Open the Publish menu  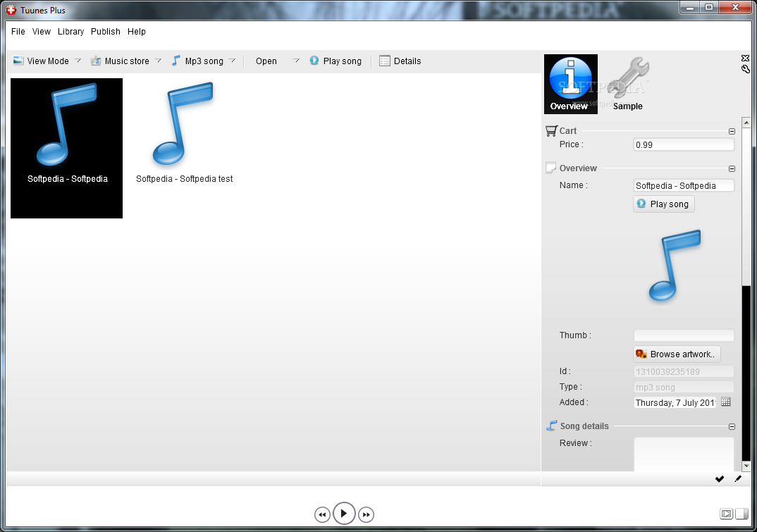[105, 32]
